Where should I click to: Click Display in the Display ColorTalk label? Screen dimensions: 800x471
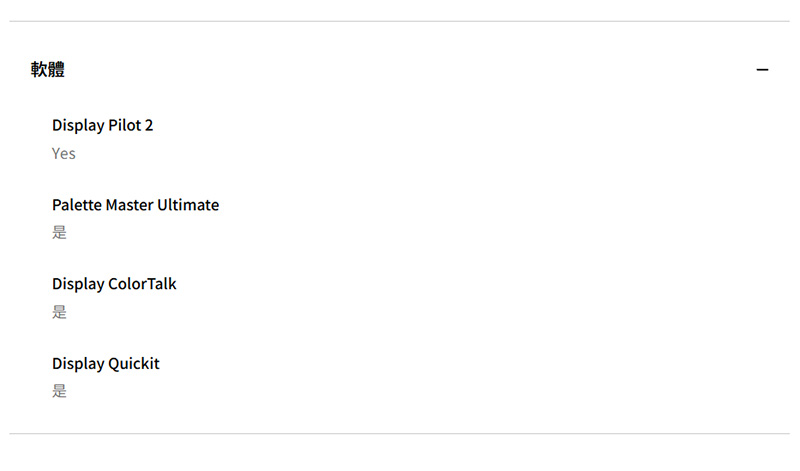78,284
